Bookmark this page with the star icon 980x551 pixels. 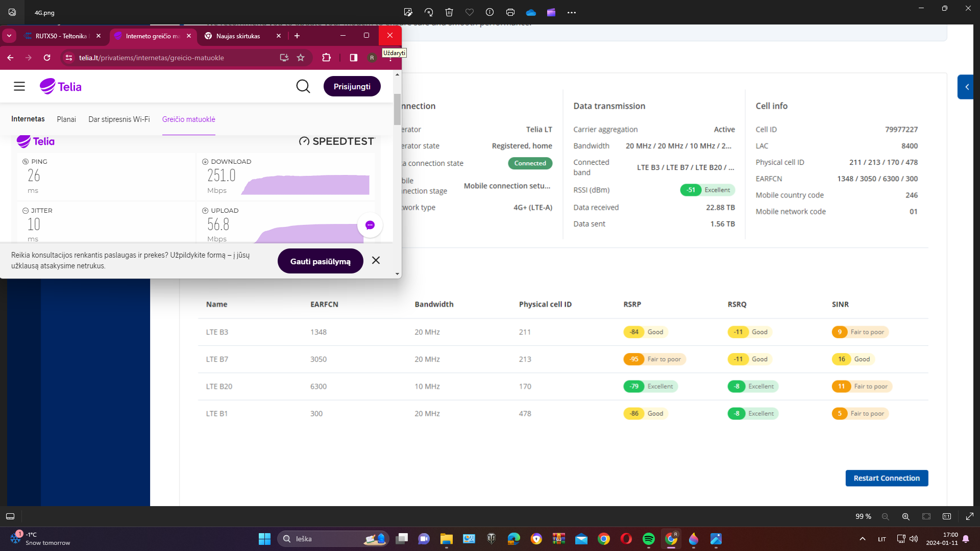(x=301, y=58)
